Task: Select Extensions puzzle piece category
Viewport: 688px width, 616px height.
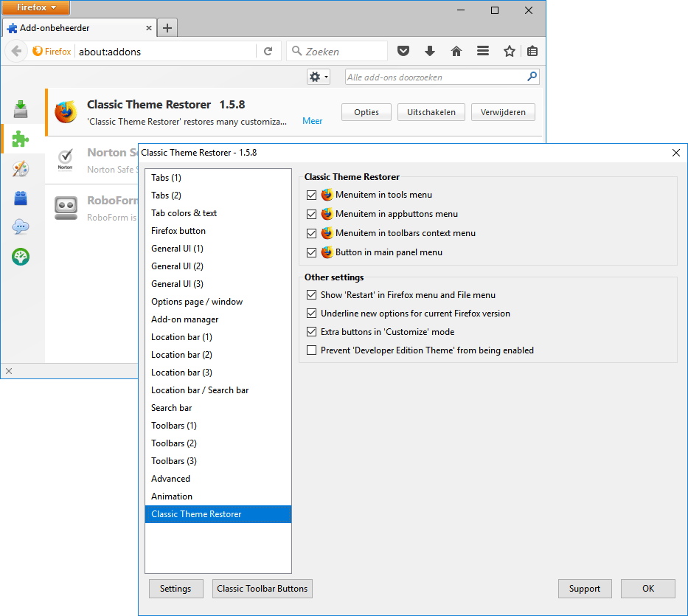Action: coord(21,139)
